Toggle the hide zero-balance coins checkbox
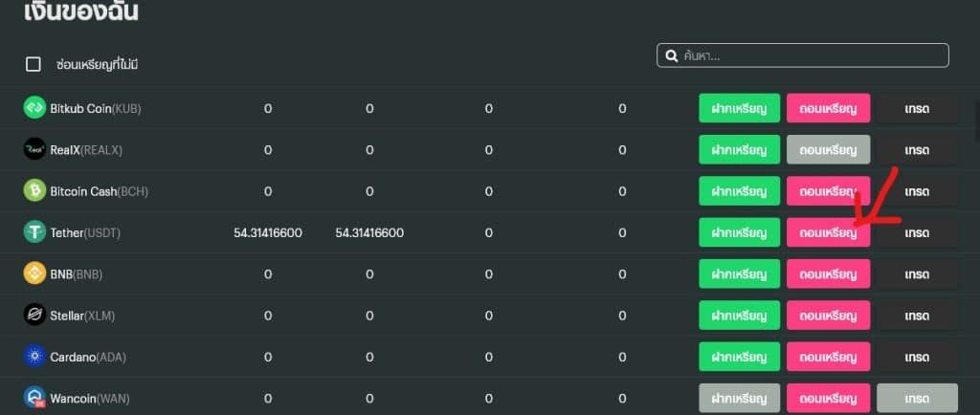980x415 pixels. point(33,64)
